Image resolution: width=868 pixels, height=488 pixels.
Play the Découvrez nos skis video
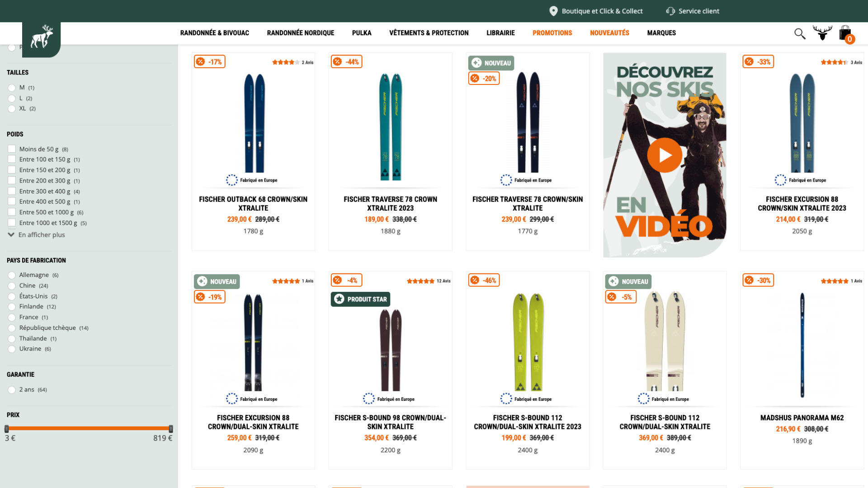[665, 155]
